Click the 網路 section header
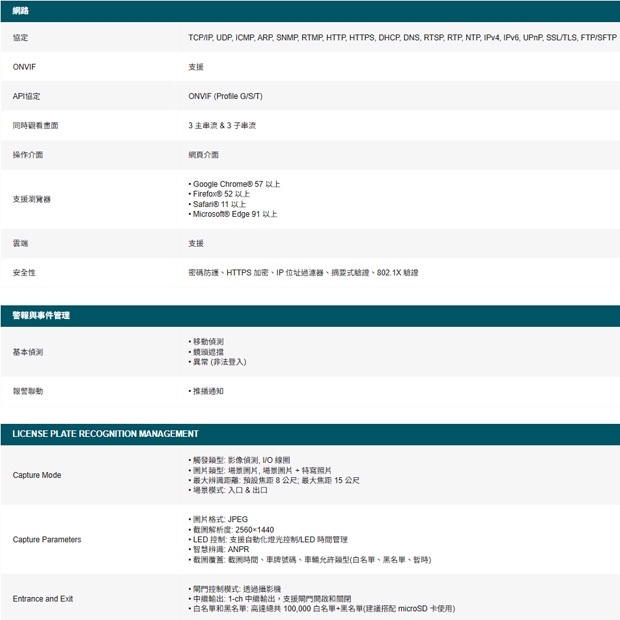 pyautogui.click(x=20, y=11)
